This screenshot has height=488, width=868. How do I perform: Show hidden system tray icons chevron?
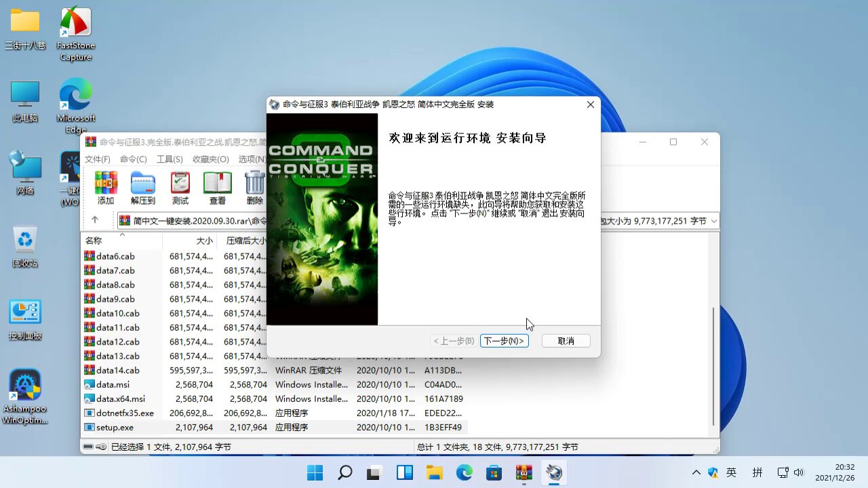tap(696, 472)
